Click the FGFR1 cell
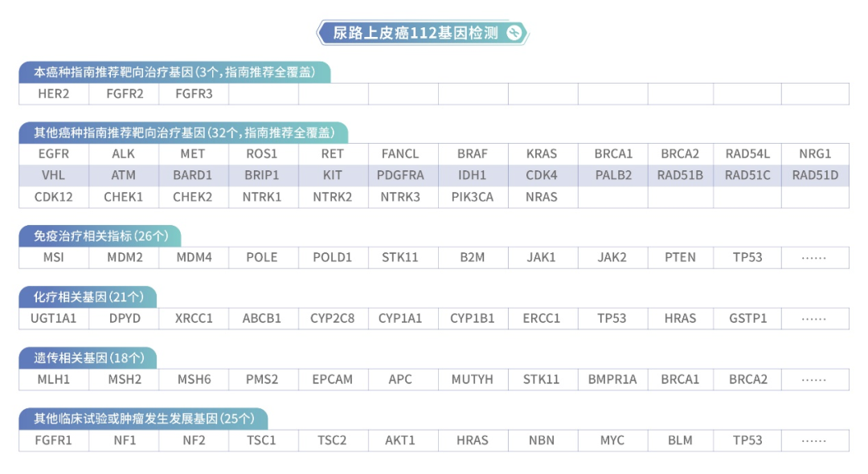This screenshot has width=868, height=474. pos(54,440)
